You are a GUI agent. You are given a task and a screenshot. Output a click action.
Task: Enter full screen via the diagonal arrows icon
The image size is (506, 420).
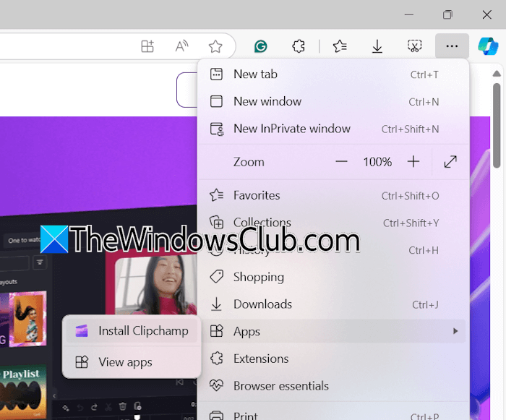click(x=450, y=162)
